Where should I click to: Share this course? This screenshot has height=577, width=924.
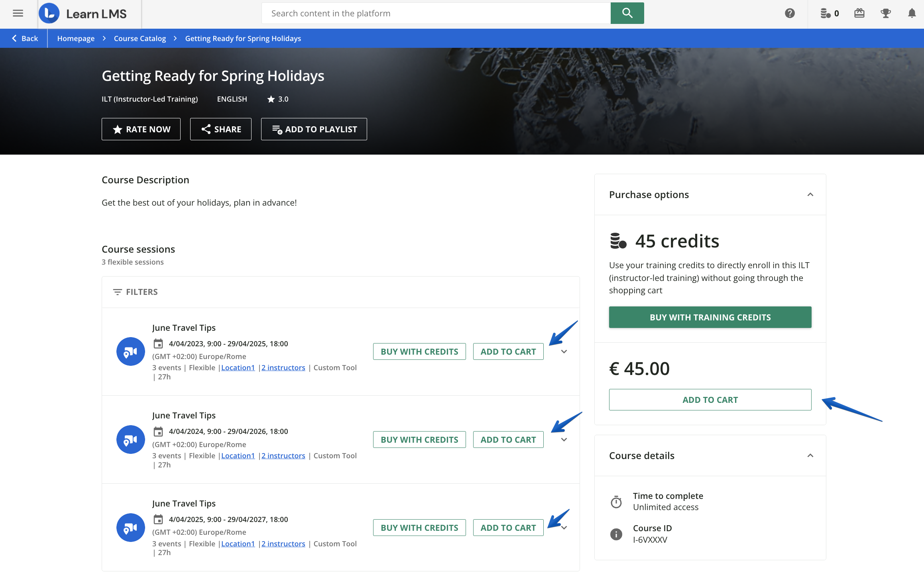(221, 129)
